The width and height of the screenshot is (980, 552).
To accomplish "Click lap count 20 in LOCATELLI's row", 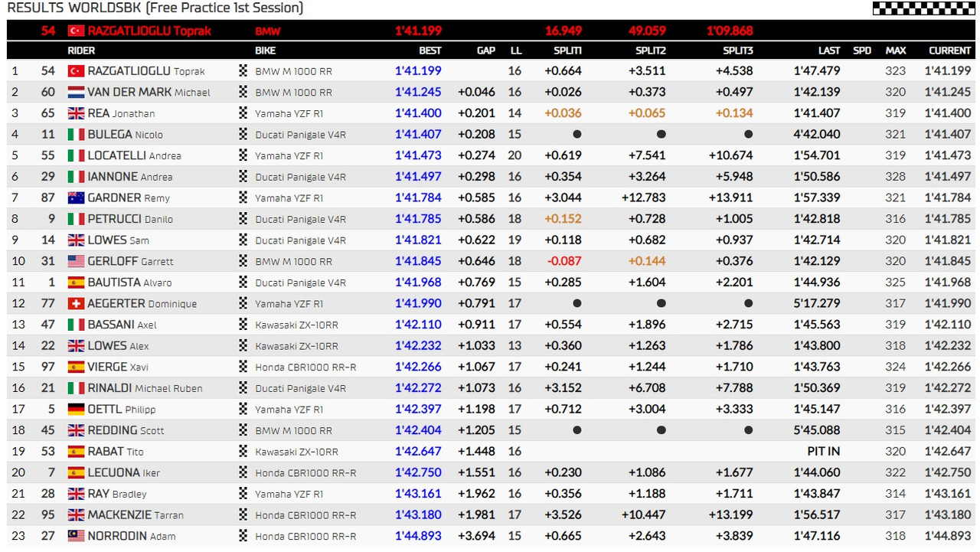I will click(x=514, y=155).
